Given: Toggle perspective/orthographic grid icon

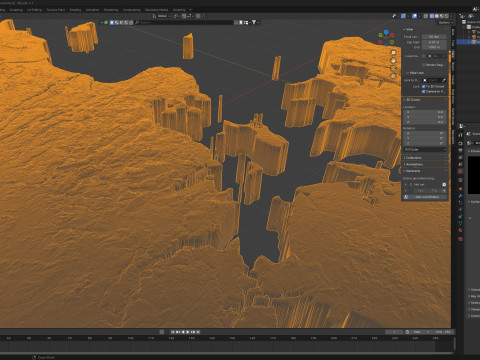Looking at the screenshot, I should (393, 76).
